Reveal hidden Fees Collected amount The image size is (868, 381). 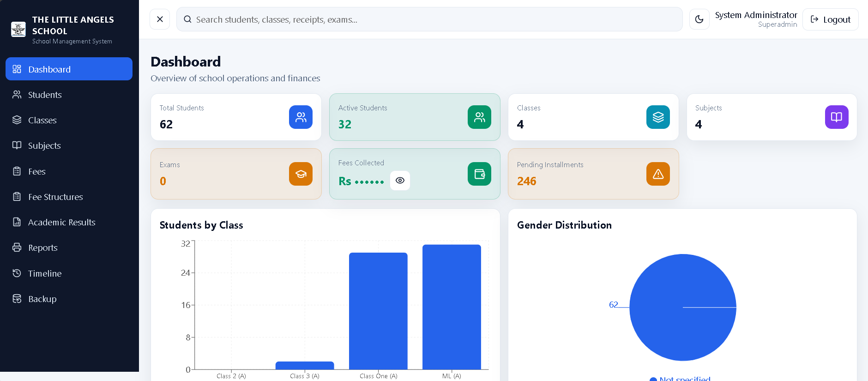pyautogui.click(x=400, y=181)
